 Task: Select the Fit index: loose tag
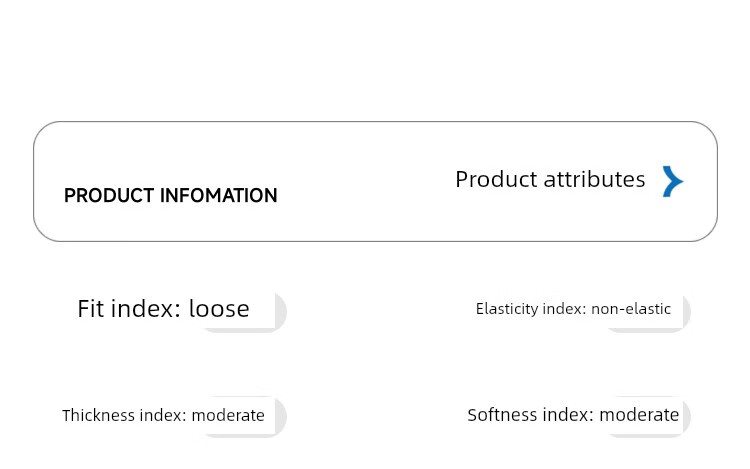point(163,308)
